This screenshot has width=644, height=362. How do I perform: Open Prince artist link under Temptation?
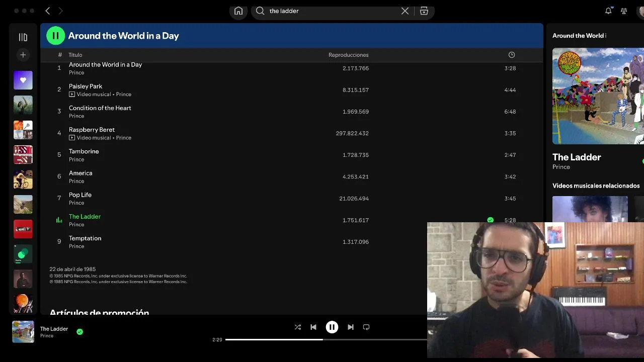(x=76, y=246)
